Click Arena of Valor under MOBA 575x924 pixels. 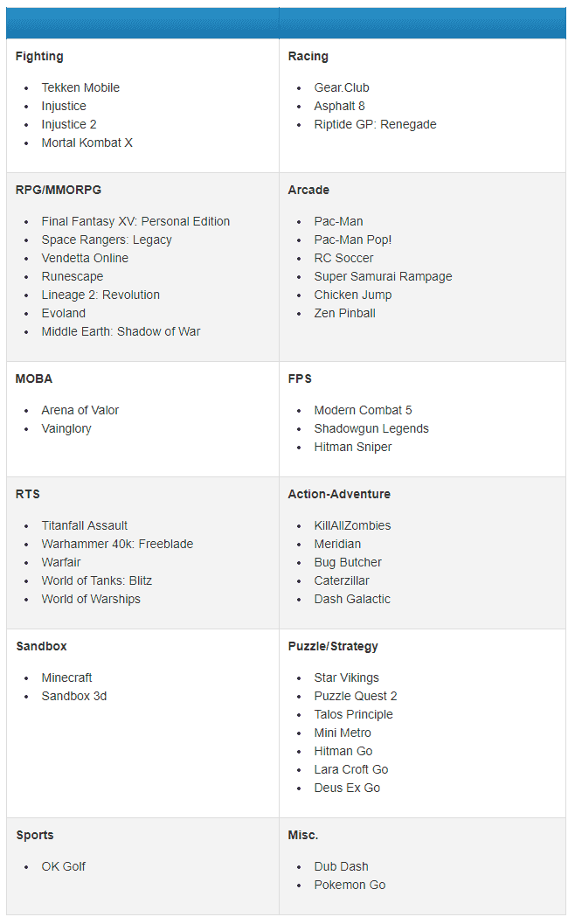80,410
